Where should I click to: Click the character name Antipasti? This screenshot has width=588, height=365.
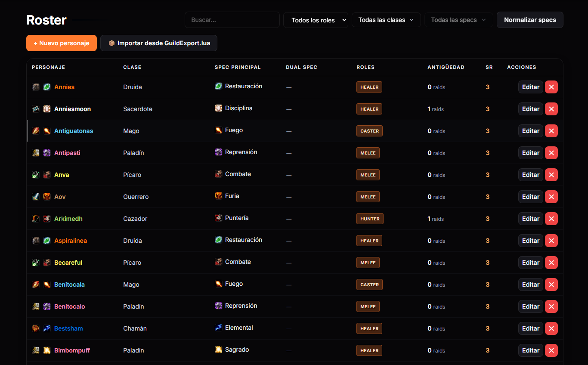point(67,153)
